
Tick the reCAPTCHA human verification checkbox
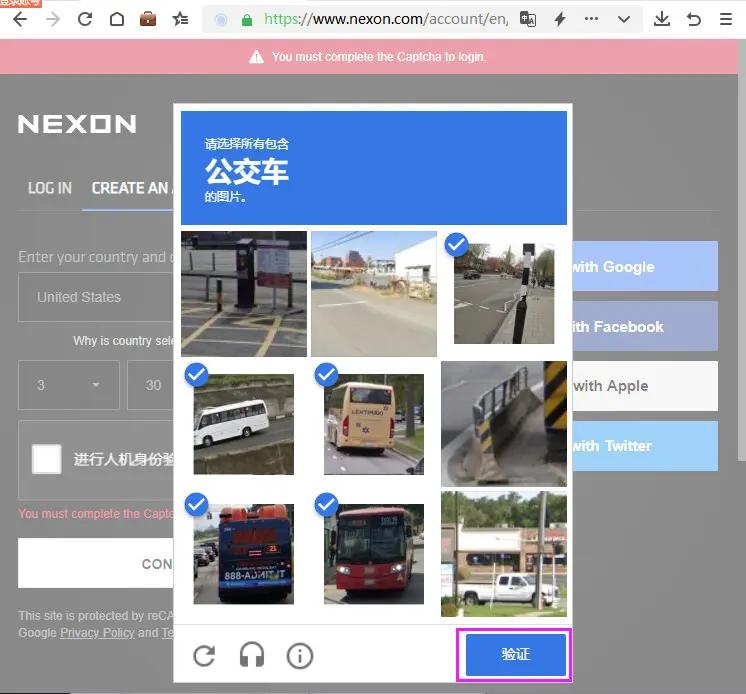tap(46, 459)
